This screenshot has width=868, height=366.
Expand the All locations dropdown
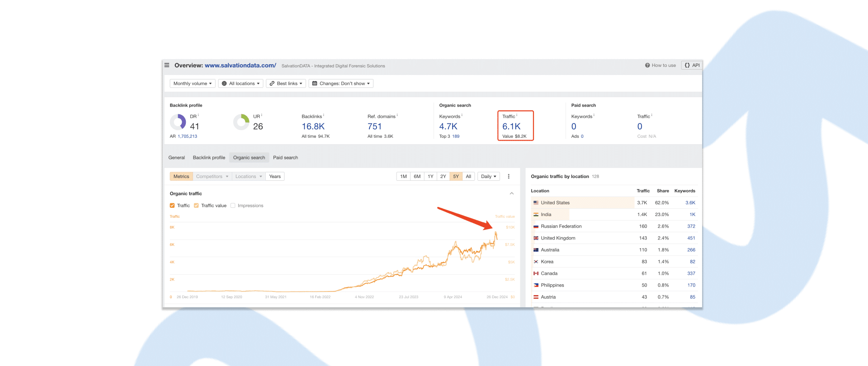(x=241, y=84)
